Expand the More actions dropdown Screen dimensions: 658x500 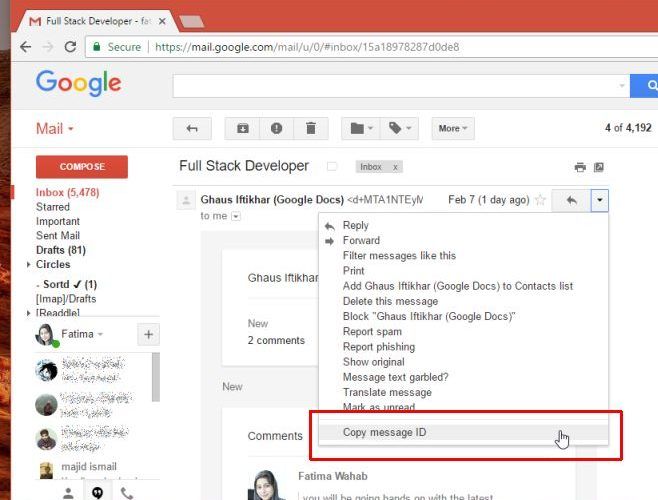click(x=453, y=128)
